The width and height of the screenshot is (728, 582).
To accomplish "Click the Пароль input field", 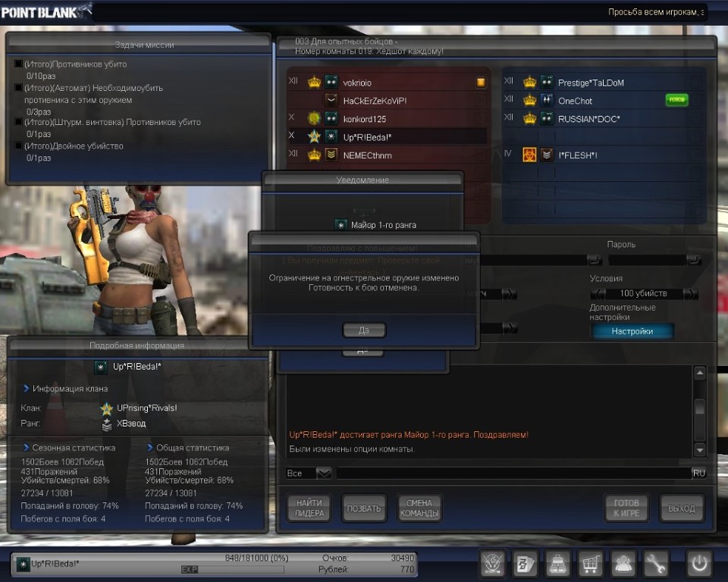I will 647,260.
